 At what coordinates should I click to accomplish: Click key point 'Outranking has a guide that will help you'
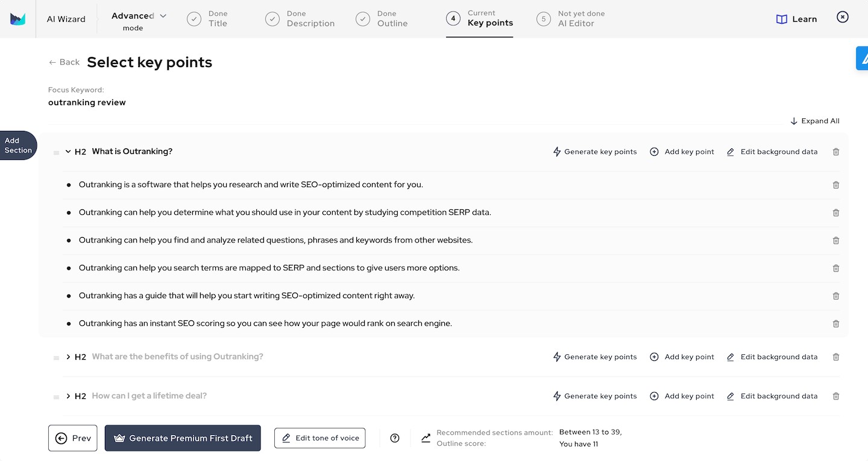click(247, 296)
